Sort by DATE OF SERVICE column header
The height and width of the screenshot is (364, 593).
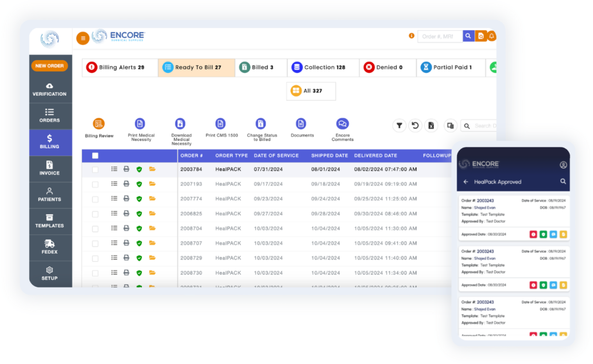tap(276, 156)
